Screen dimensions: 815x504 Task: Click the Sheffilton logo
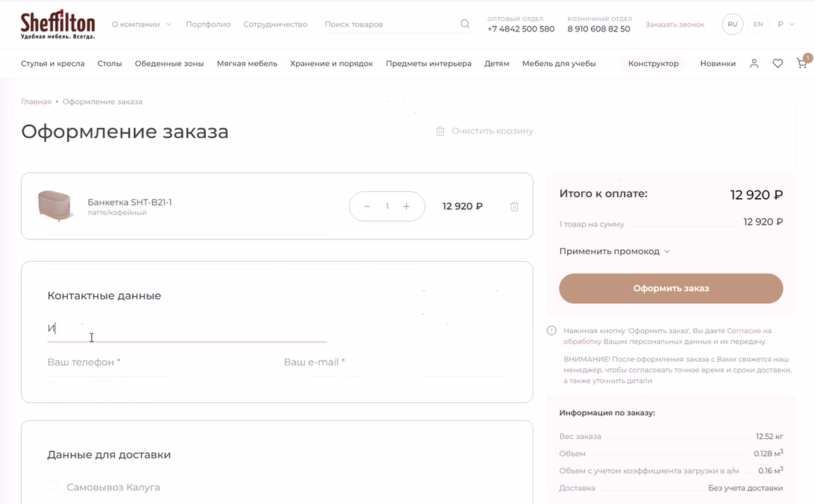coord(57,24)
